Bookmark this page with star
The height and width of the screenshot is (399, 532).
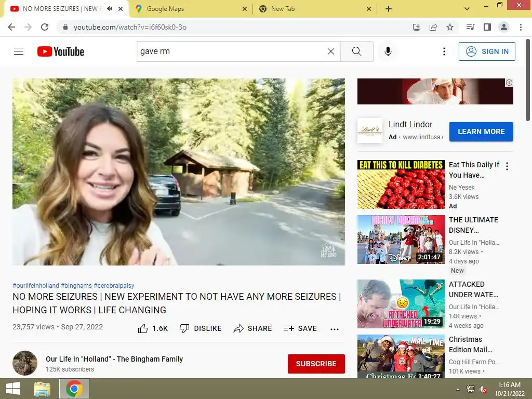[450, 27]
